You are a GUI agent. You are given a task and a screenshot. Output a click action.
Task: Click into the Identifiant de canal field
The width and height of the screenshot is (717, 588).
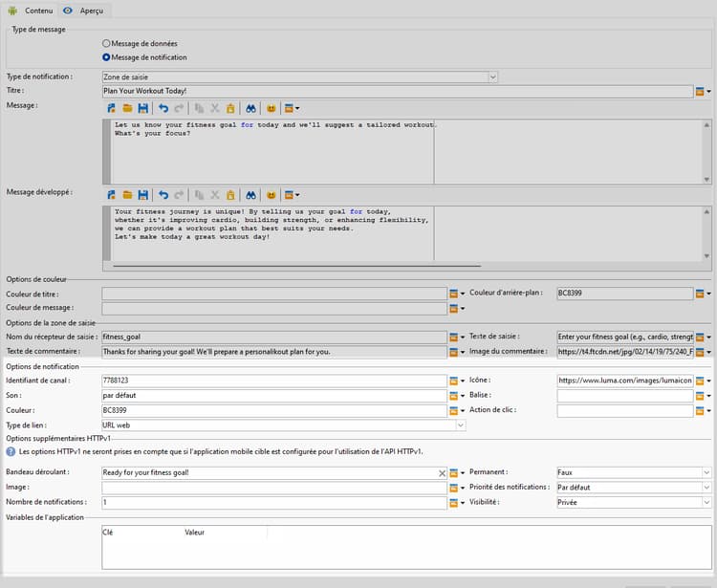tap(273, 381)
